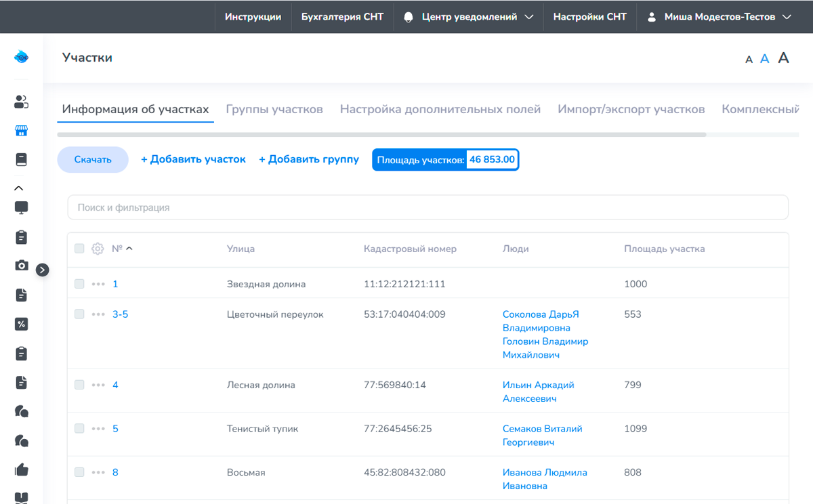Click horizontal scrollbar under the tabs
Image resolution: width=813 pixels, height=504 pixels.
382,135
